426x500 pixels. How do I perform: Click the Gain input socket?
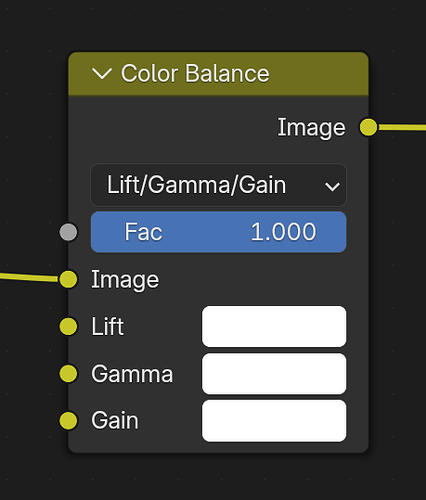click(x=68, y=421)
